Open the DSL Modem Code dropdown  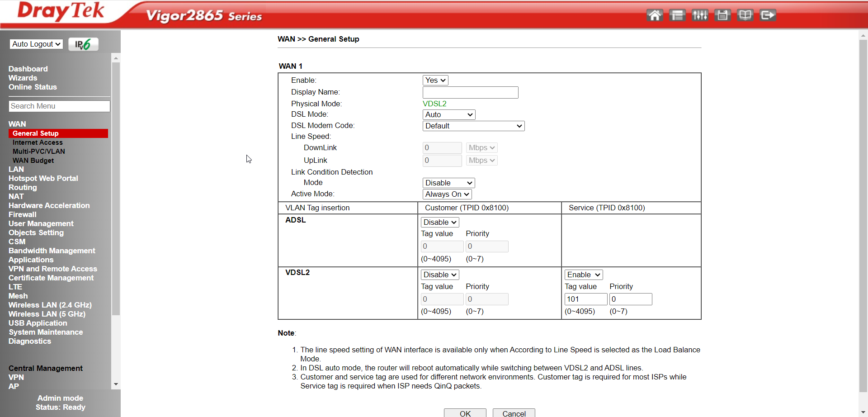tap(473, 126)
